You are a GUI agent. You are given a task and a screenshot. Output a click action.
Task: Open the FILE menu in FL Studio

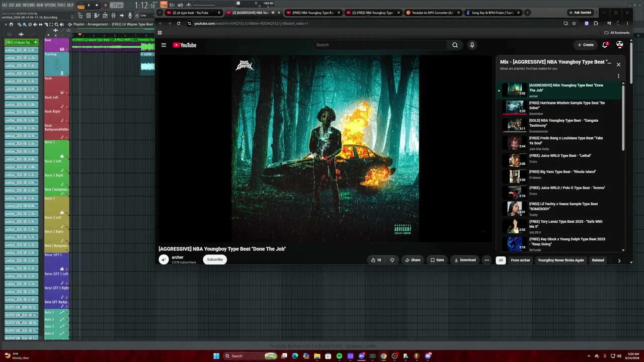5,5
